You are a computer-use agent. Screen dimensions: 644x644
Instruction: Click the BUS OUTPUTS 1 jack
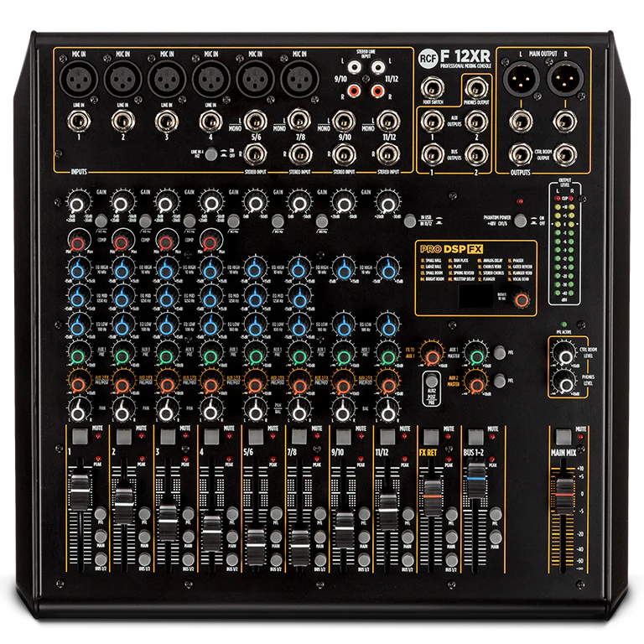432,155
